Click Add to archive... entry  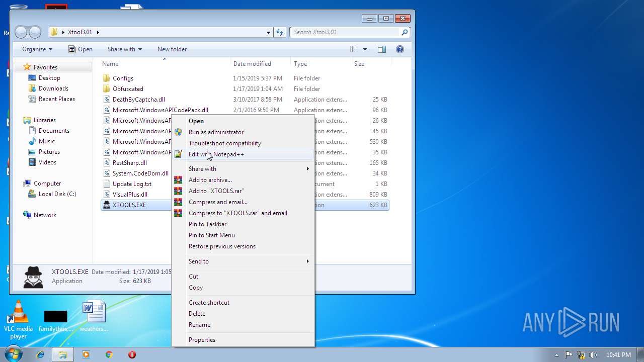(x=243, y=180)
